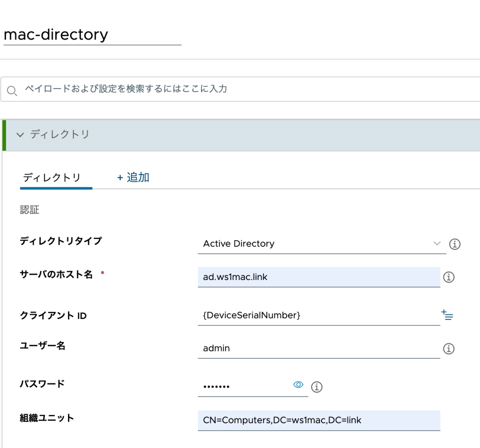
Task: Click the search magnifier icon
Action: click(12, 90)
